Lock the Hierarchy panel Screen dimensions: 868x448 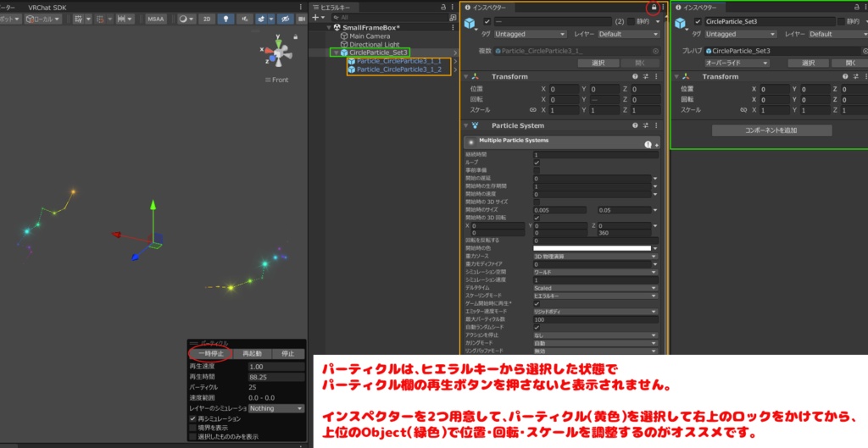tap(443, 7)
